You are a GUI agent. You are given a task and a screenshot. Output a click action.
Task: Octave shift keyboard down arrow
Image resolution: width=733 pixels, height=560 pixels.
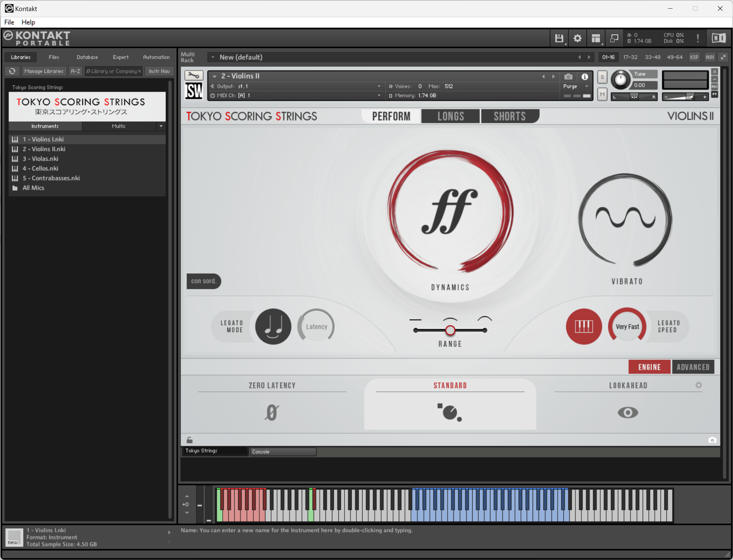[187, 513]
